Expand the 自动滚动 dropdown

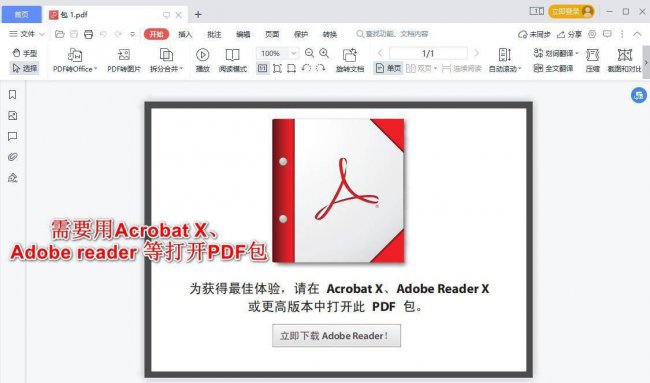(519, 68)
